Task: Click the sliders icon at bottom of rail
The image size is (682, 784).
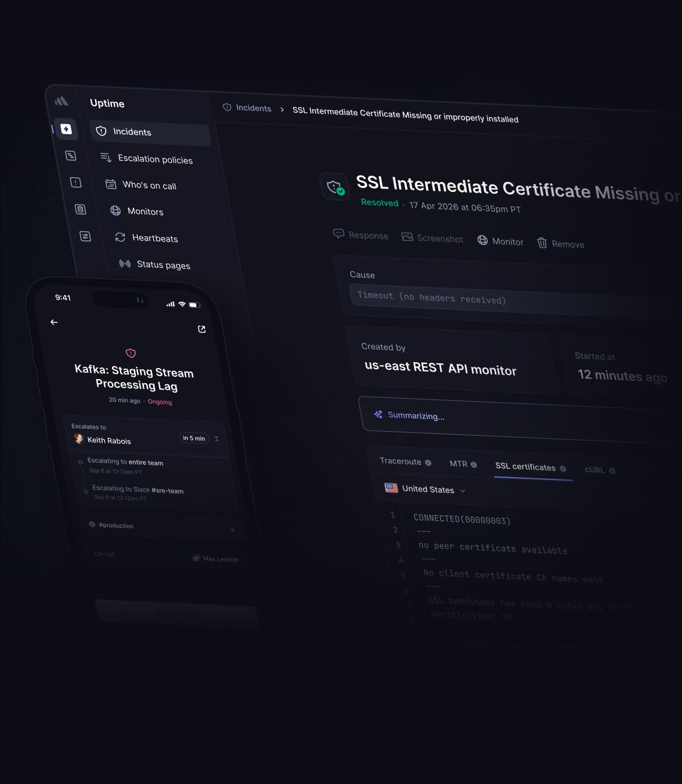Action: [x=85, y=236]
